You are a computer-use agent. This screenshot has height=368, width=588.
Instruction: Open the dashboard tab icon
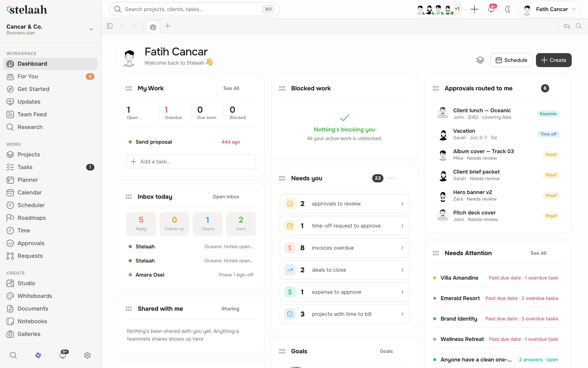point(153,27)
